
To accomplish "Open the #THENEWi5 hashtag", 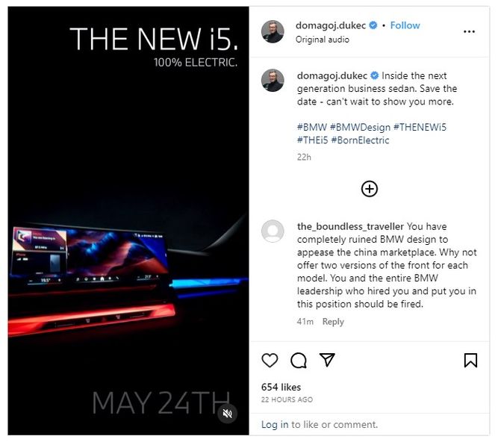I will pos(420,127).
